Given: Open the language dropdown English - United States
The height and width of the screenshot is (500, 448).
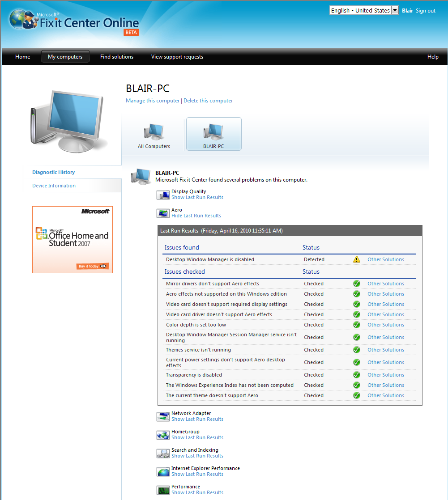Looking at the screenshot, I should (364, 10).
